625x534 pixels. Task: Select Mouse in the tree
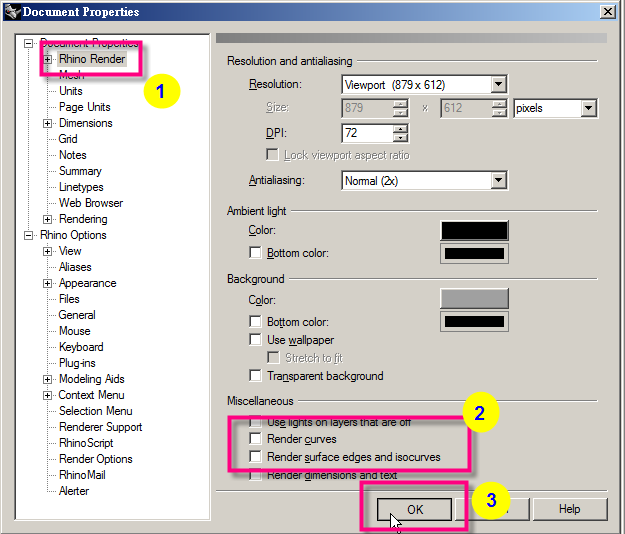(75, 331)
